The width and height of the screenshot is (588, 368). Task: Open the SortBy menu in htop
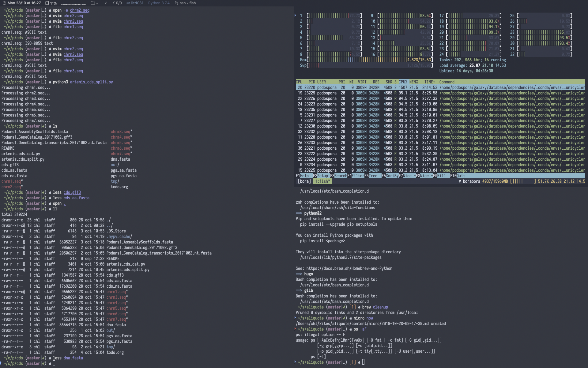[x=392, y=176]
